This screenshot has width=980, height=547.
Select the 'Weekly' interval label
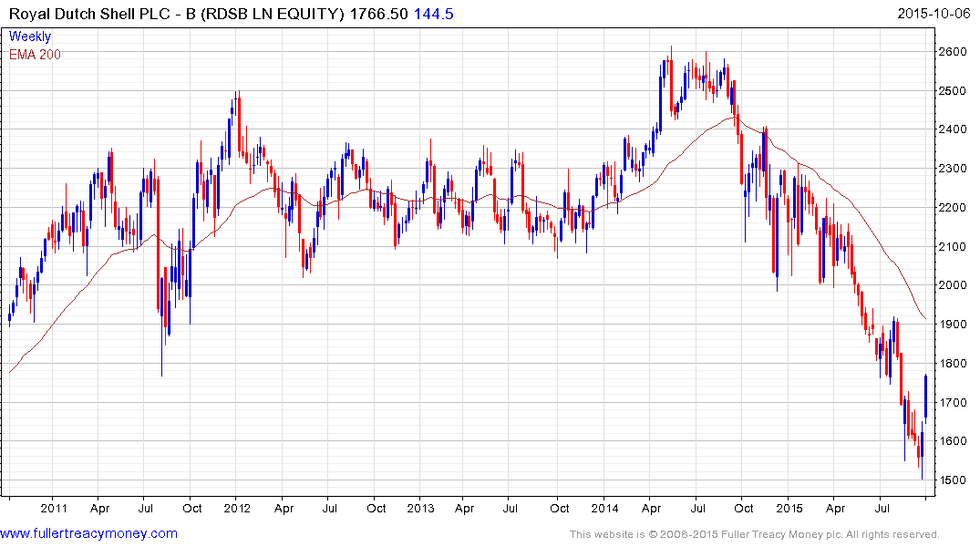pyautogui.click(x=30, y=36)
